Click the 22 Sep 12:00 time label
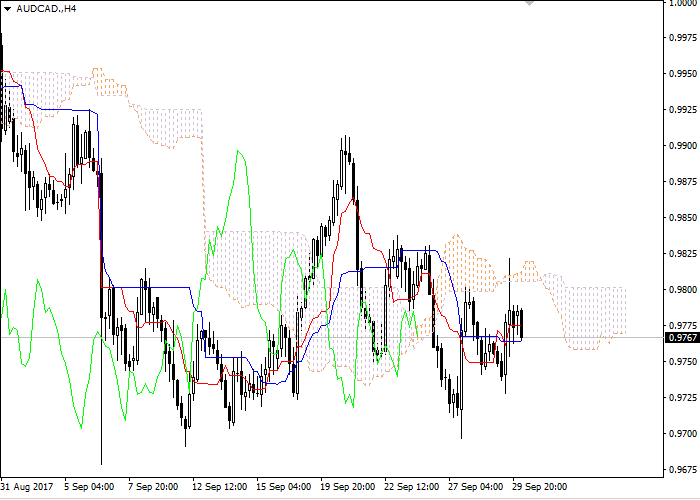 pos(412,487)
